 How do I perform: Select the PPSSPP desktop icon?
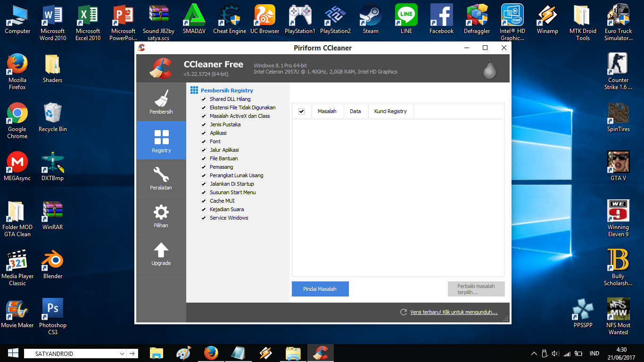click(583, 314)
